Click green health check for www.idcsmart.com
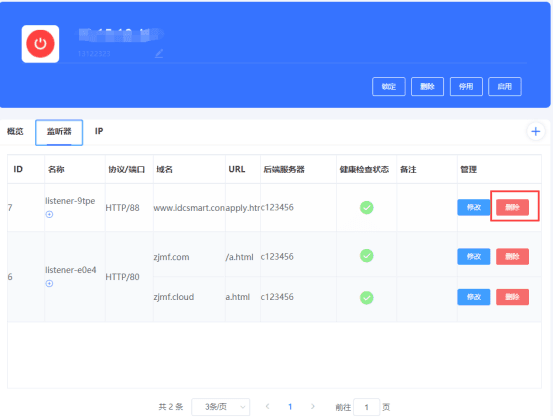 366,207
